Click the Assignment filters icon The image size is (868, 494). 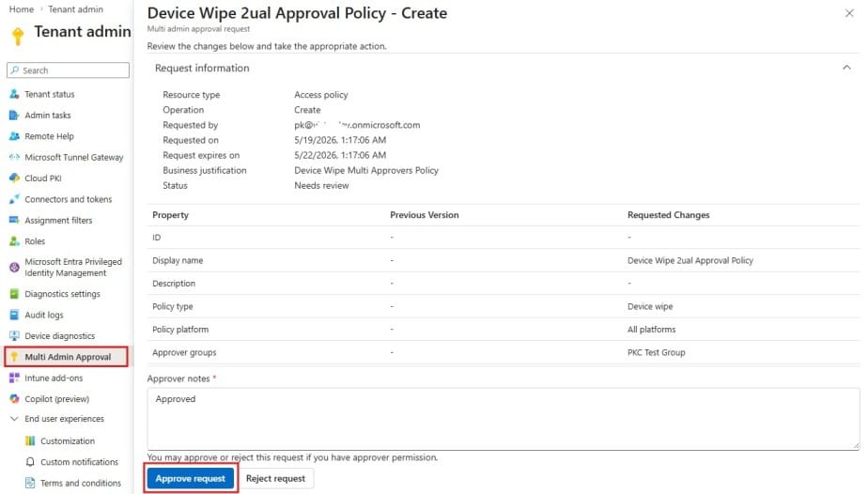(x=14, y=220)
